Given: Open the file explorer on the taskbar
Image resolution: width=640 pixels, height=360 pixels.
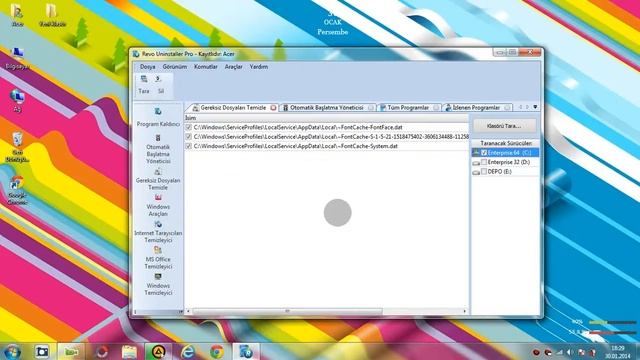Looking at the screenshot, I should pos(129,351).
